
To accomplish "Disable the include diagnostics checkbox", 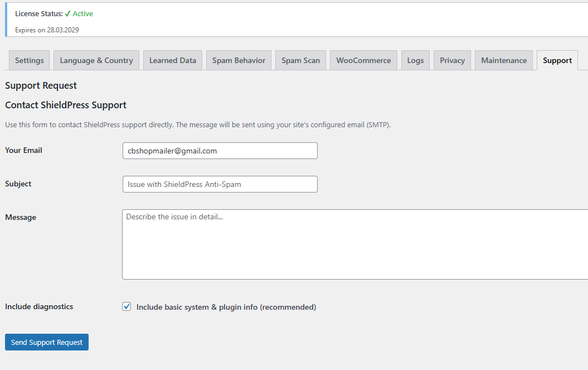I will 127,306.
